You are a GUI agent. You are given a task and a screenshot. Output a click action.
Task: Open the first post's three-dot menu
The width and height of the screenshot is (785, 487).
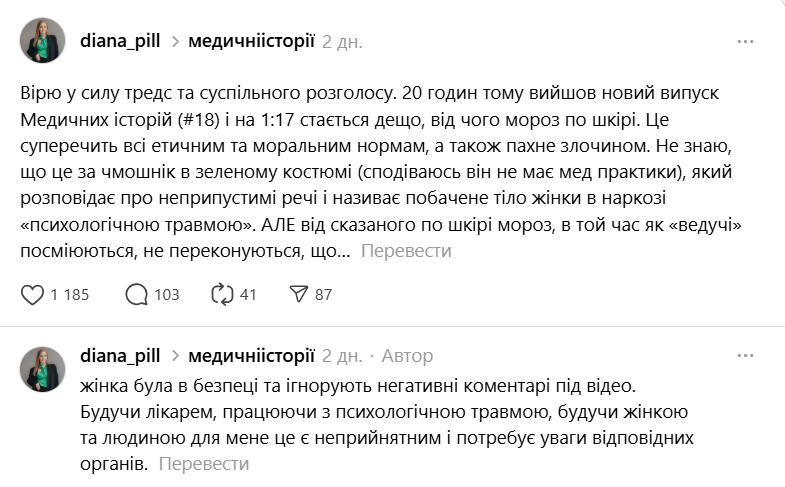click(745, 42)
